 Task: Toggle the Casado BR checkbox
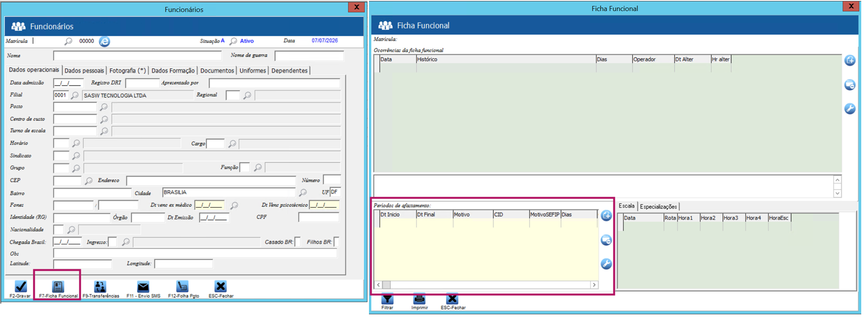pyautogui.click(x=297, y=242)
